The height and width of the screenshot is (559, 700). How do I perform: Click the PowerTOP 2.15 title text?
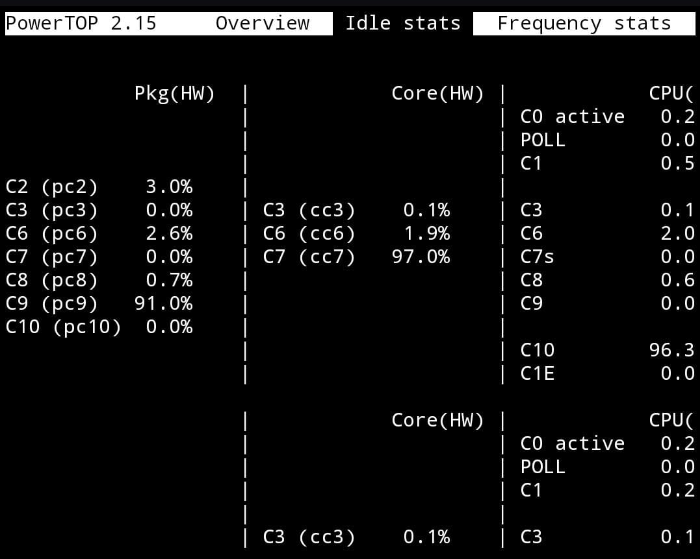click(81, 23)
